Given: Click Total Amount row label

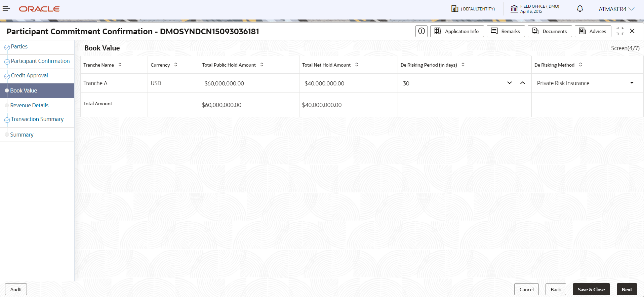Looking at the screenshot, I should pos(98,104).
